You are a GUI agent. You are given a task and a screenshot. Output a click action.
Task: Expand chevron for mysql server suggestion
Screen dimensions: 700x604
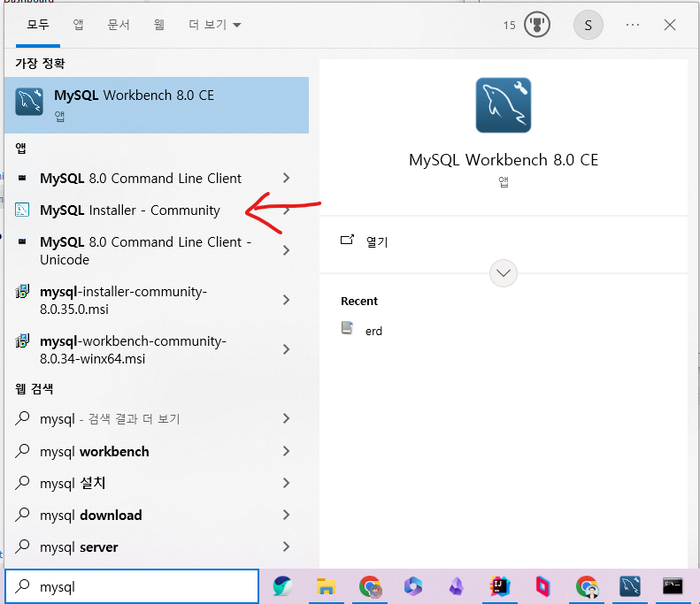point(286,547)
